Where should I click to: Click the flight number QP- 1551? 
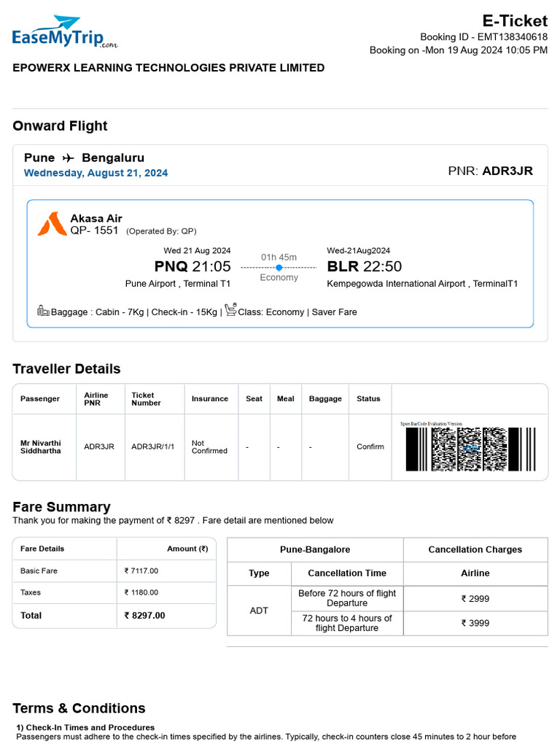tap(94, 231)
